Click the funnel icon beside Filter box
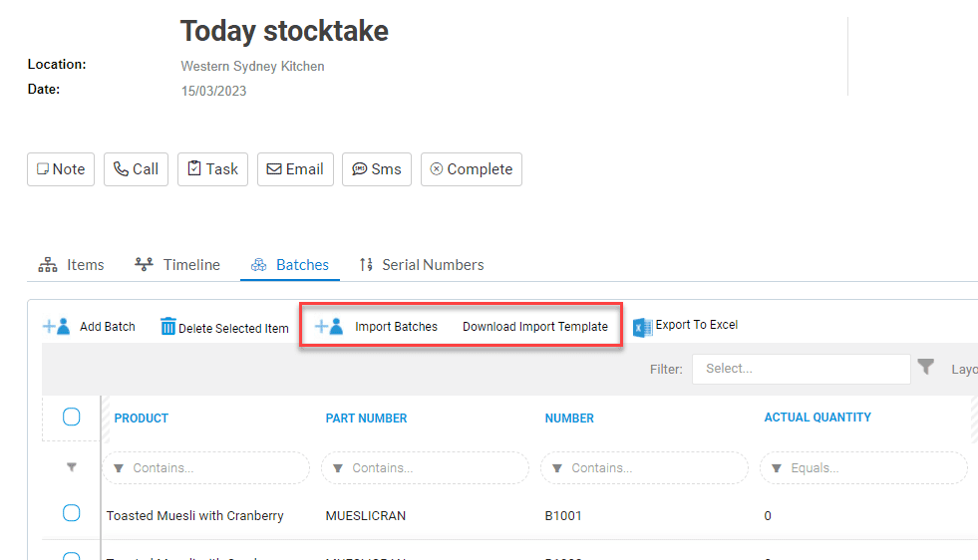The image size is (978, 560). point(925,367)
